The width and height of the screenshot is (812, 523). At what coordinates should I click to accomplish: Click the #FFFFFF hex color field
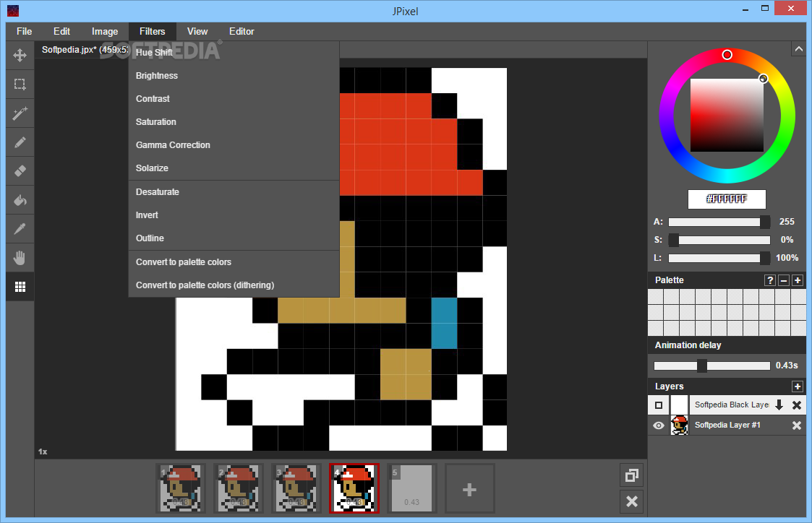[x=727, y=199]
